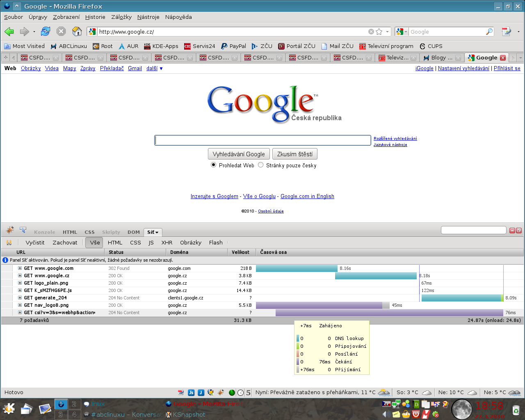Viewport: 525px width, 420px height.
Task: Open the Záložky menu
Action: pos(121,17)
